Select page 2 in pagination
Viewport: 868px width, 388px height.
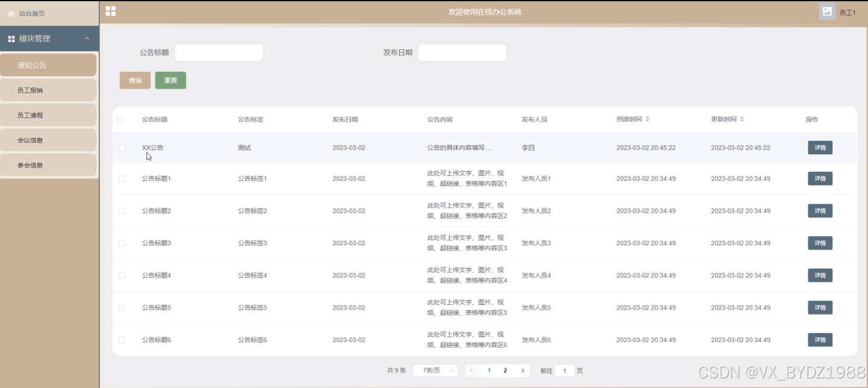coord(505,371)
